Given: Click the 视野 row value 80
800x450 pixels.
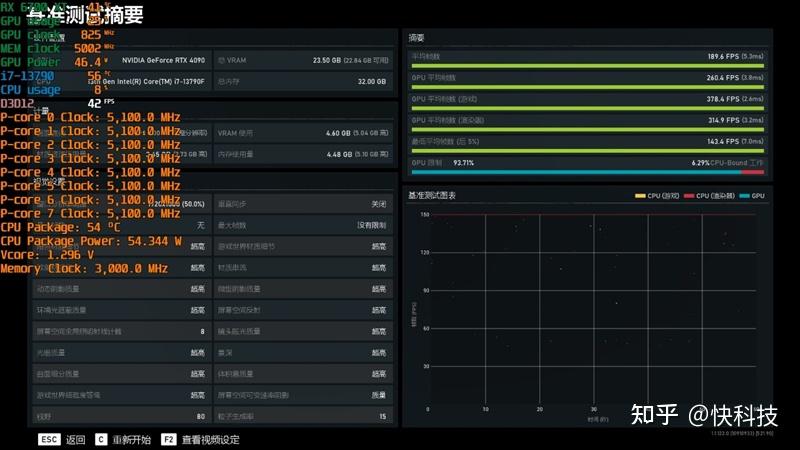Looking at the screenshot, I should pyautogui.click(x=201, y=417).
